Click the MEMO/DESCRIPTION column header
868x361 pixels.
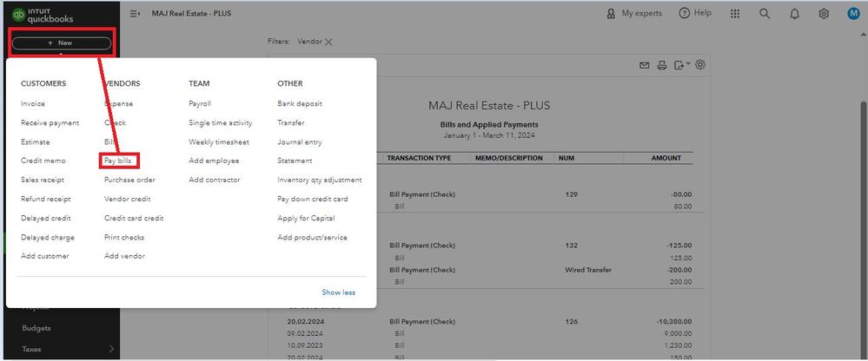click(509, 158)
